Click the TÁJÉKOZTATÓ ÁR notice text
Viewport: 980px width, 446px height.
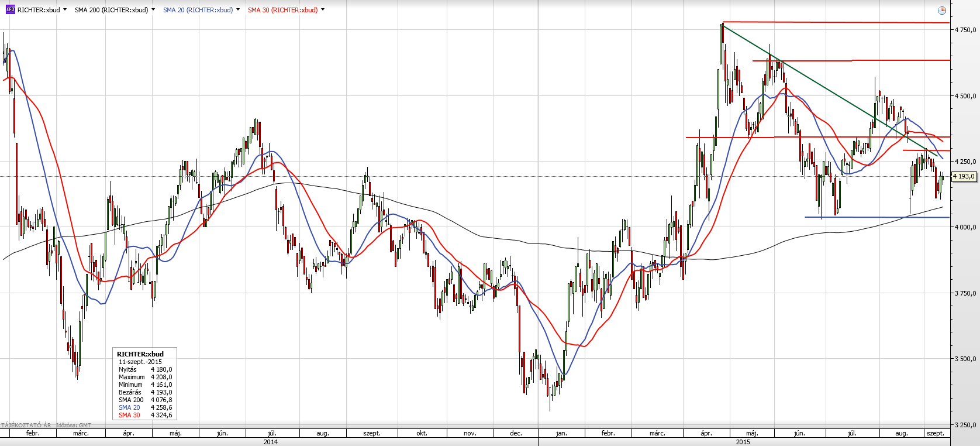click(x=26, y=426)
